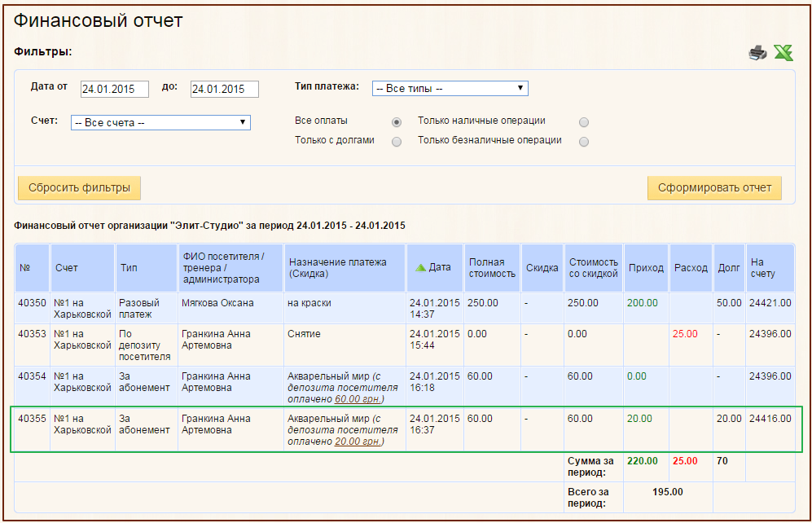Export report via Excel icon
The width and height of the screenshot is (812, 523).
tap(783, 54)
